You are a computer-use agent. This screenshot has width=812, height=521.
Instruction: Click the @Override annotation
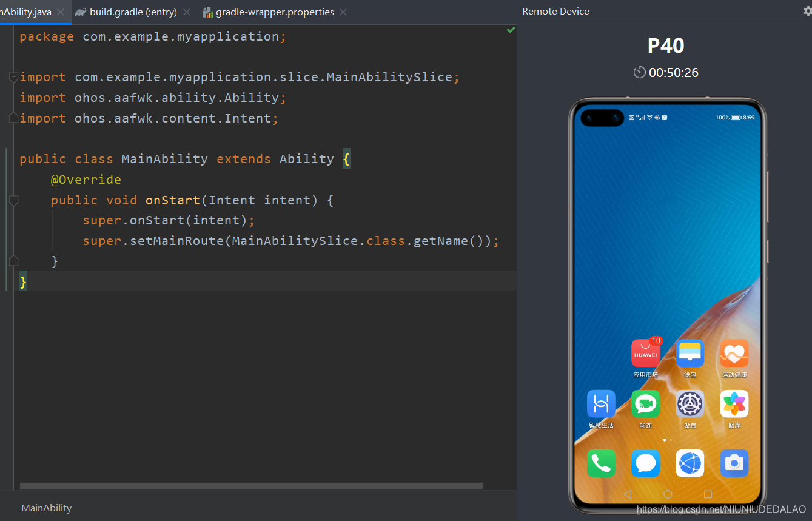tap(86, 180)
